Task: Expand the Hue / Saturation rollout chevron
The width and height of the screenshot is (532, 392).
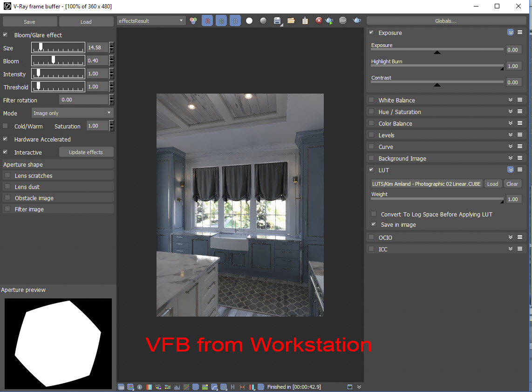Action: pos(511,112)
